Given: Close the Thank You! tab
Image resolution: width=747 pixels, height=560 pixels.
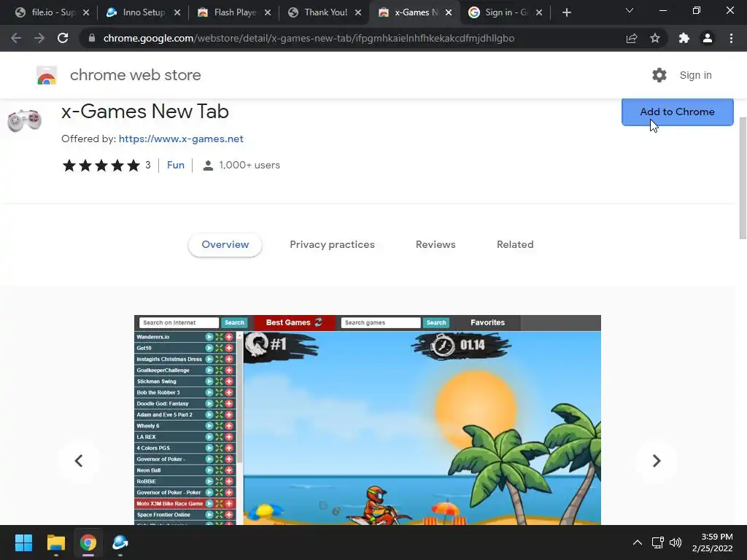Looking at the screenshot, I should pyautogui.click(x=358, y=12).
